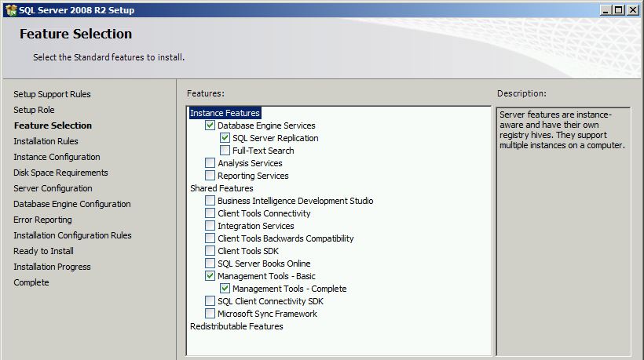
Task: Select the Instance Features tree node
Action: coord(225,113)
